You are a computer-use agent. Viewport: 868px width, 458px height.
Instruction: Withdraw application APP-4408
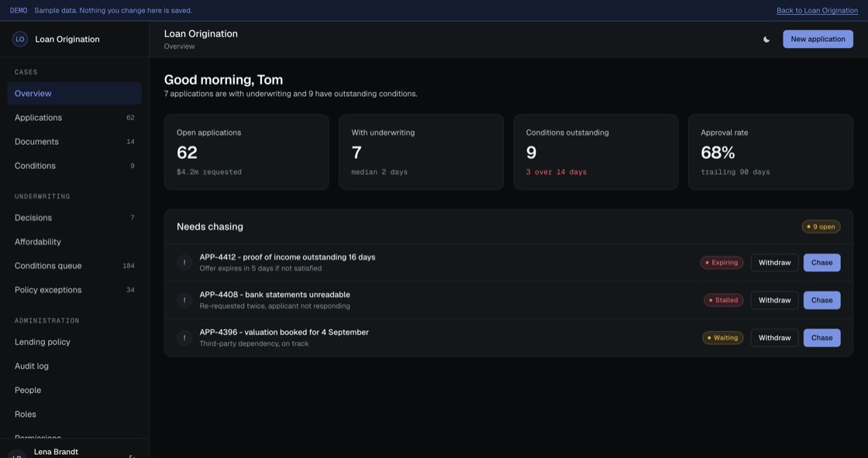(x=774, y=300)
